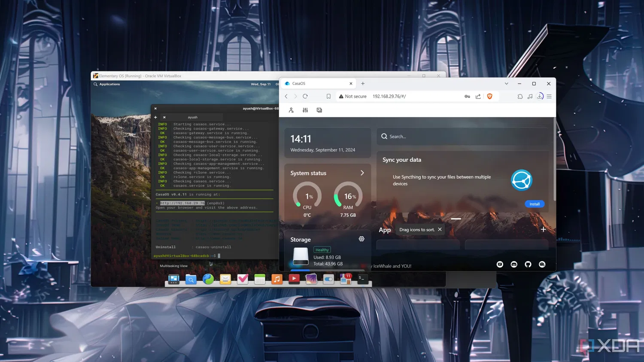Dismiss the 'Drag icons to sort' hint

[x=440, y=229]
